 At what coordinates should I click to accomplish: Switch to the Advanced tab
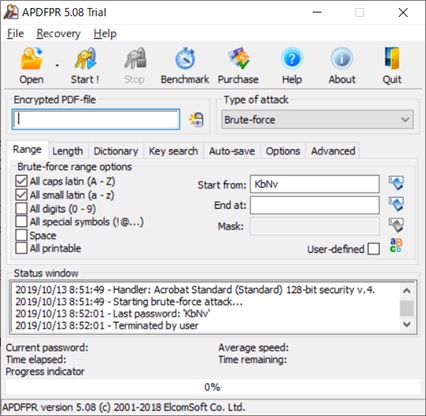click(x=333, y=151)
